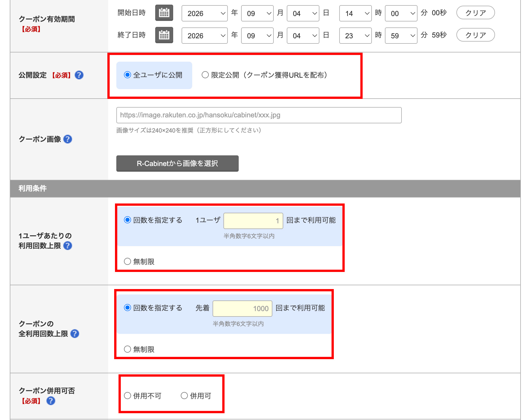
Task: Show help for クーポンの全利用回数上限
Action: tap(75, 334)
